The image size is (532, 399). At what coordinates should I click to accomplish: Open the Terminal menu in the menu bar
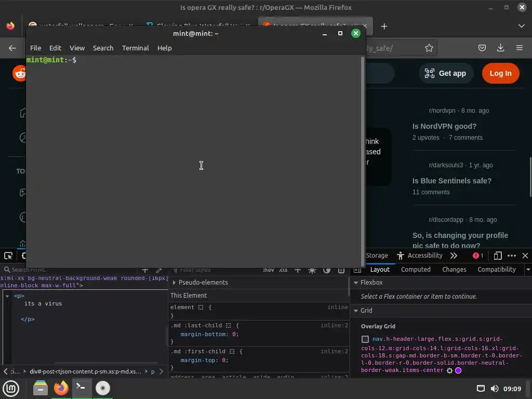tap(136, 48)
